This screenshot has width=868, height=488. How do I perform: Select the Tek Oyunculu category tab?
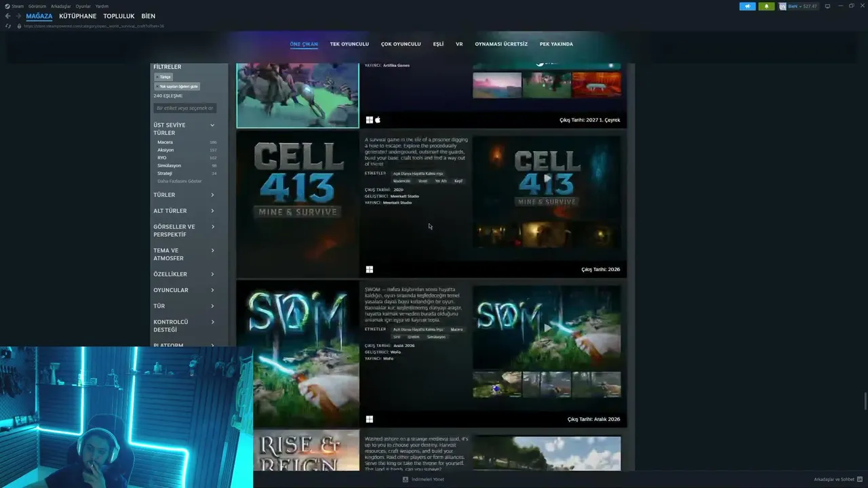(x=349, y=44)
